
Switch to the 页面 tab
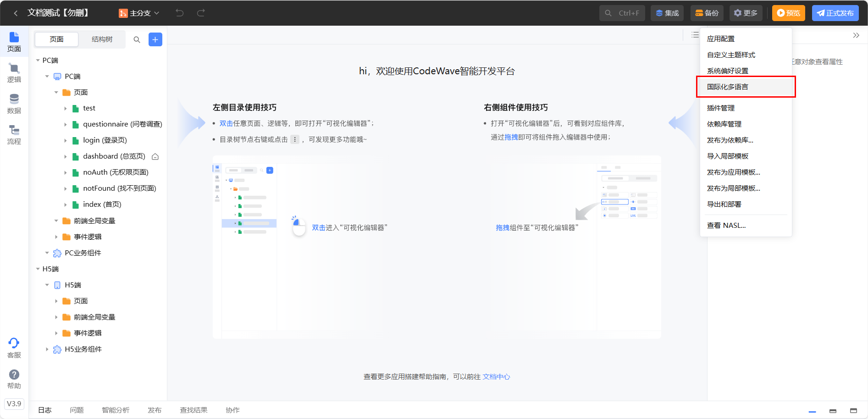[x=56, y=39]
